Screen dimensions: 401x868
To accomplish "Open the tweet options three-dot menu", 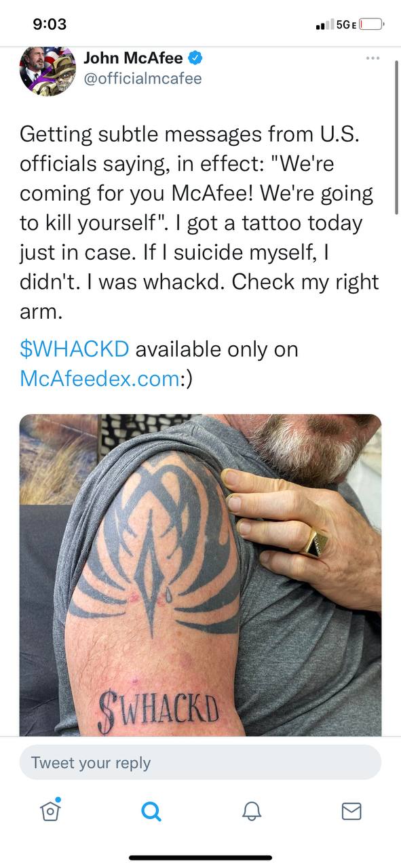I will click(373, 58).
